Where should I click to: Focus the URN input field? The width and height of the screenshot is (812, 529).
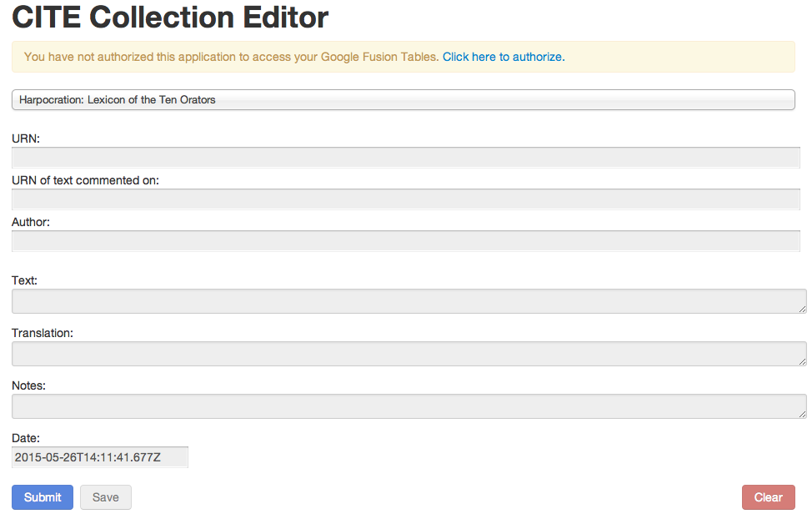pos(405,158)
